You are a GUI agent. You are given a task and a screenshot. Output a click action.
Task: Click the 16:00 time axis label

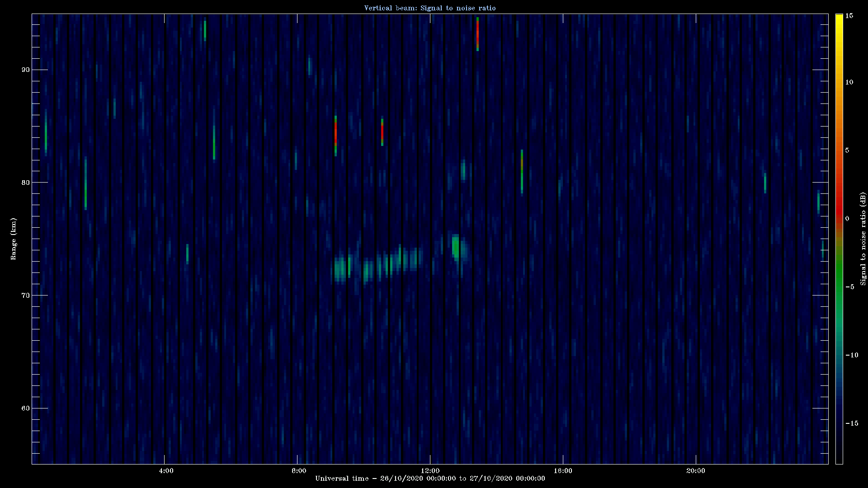563,471
